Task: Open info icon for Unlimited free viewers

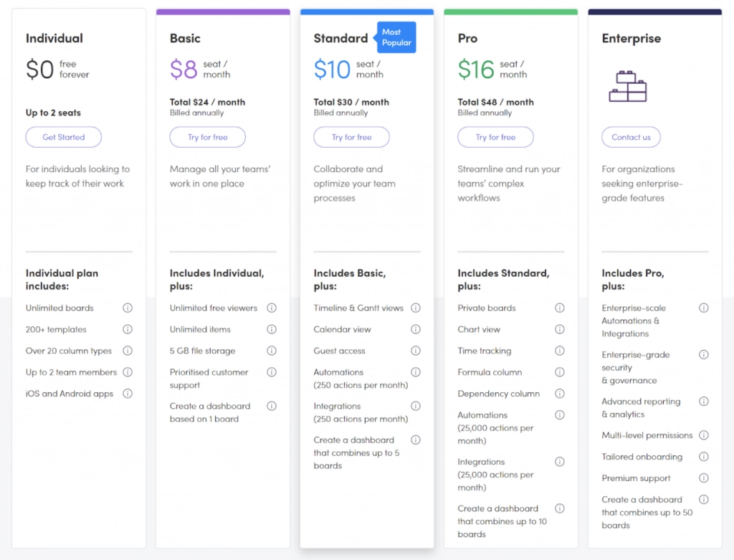Action: pyautogui.click(x=272, y=308)
